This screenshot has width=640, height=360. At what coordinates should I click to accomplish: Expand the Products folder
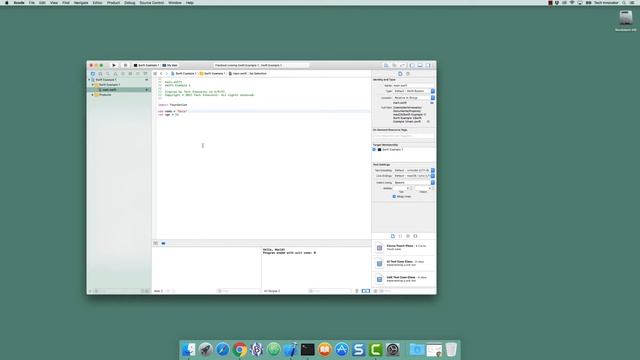pos(93,95)
